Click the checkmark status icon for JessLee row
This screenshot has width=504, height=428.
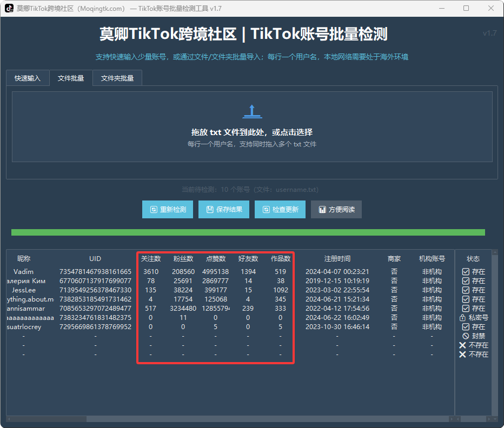[x=466, y=290]
